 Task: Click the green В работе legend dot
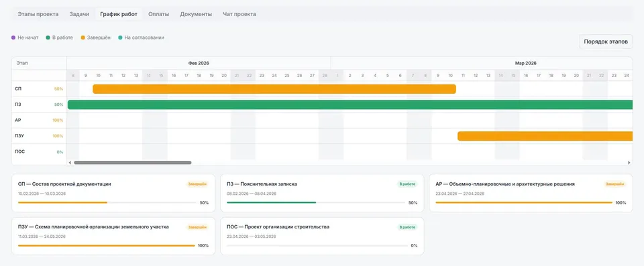(48, 38)
